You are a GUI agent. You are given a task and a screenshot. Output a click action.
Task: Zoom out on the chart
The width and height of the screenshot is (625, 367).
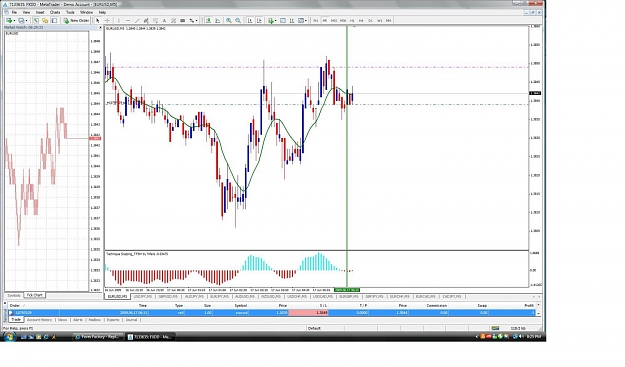click(238, 20)
